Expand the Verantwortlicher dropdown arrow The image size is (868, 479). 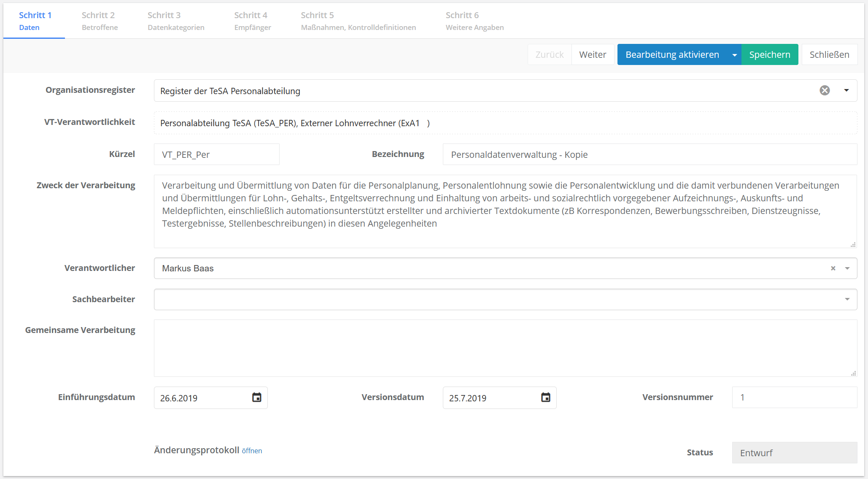[x=847, y=268]
